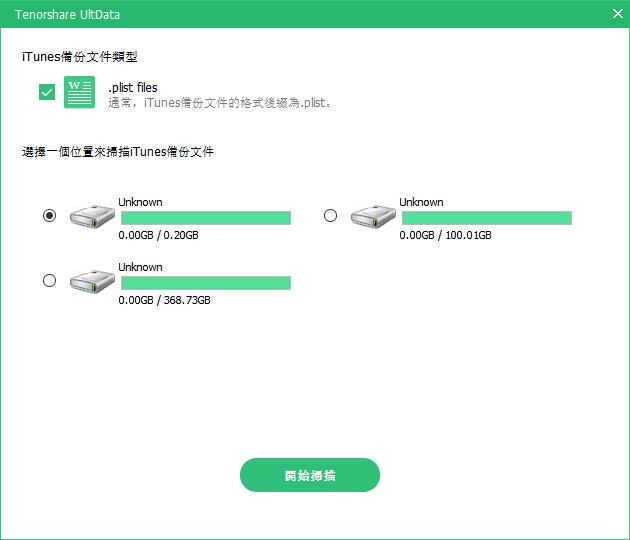Click the Tenorshare UltData title text

click(68, 14)
